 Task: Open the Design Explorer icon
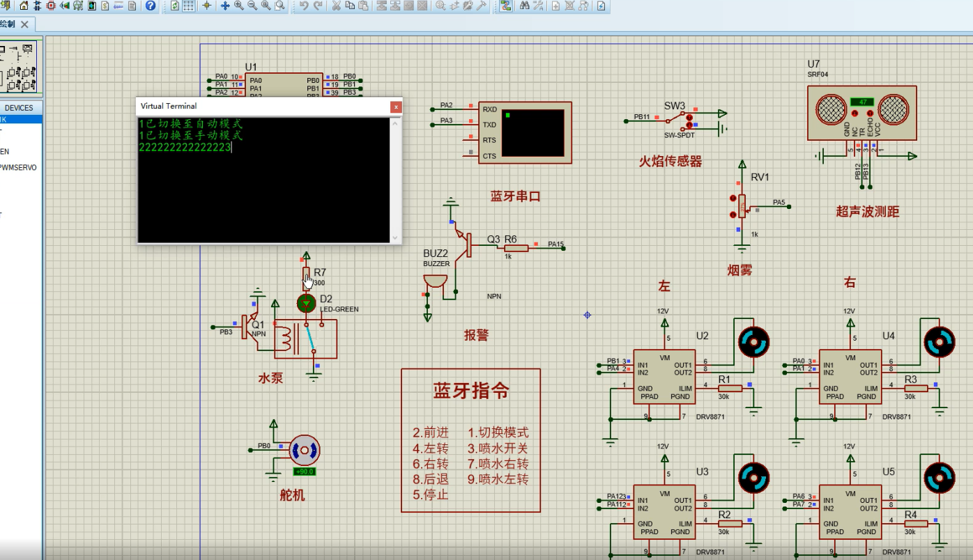pyautogui.click(x=91, y=6)
